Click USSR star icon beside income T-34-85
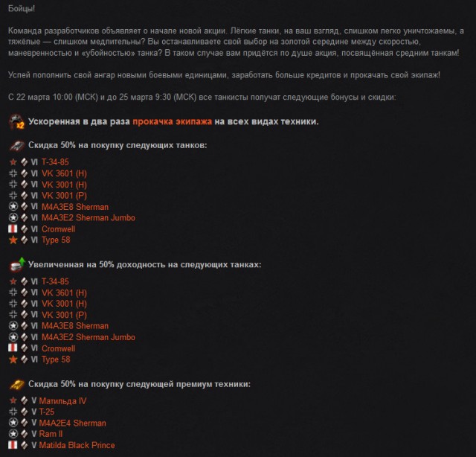The height and width of the screenshot is (457, 476). (x=13, y=281)
